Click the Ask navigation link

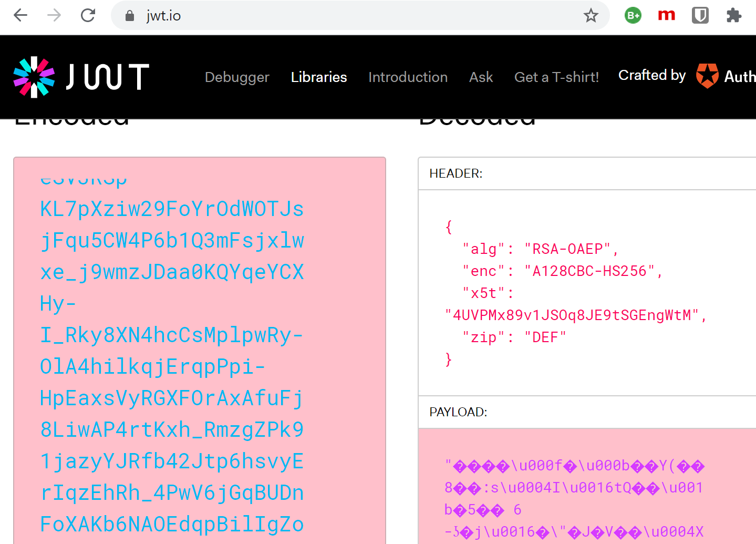481,77
